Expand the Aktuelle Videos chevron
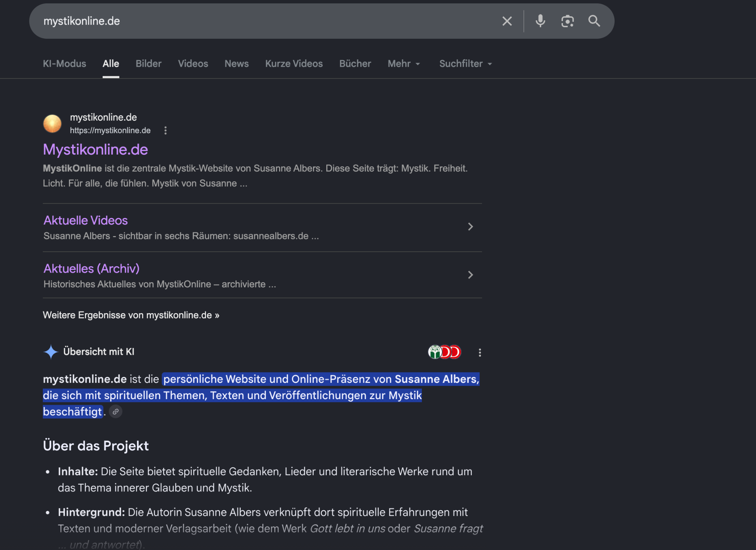Screen dimensions: 756x550 pos(470,226)
